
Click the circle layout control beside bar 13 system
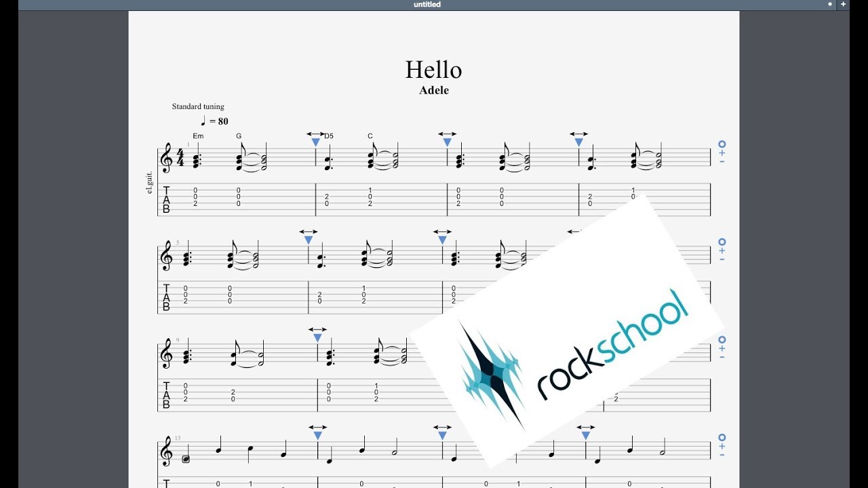coord(722,437)
